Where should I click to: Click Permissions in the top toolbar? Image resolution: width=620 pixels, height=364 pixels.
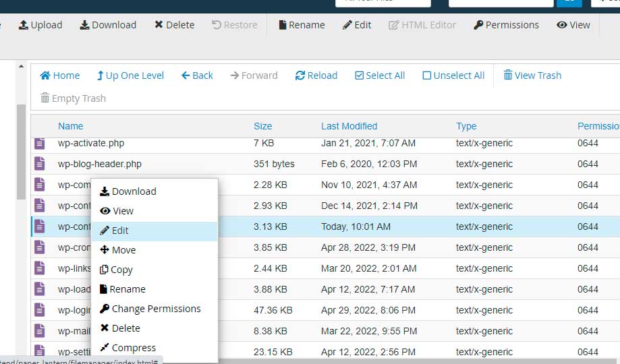pos(506,25)
